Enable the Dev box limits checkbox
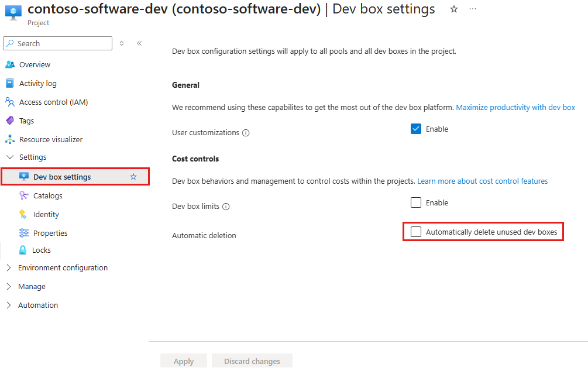Image resolution: width=588 pixels, height=371 pixels. tap(415, 202)
